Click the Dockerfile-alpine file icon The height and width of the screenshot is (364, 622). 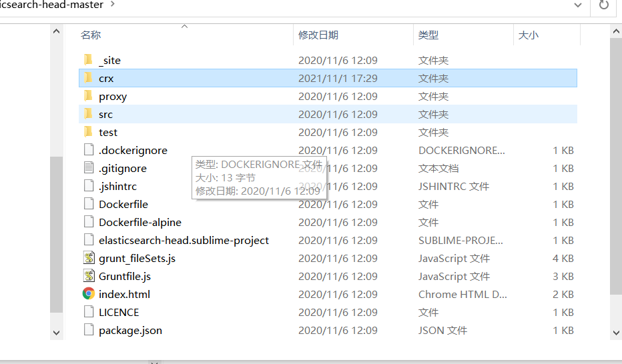(x=89, y=222)
